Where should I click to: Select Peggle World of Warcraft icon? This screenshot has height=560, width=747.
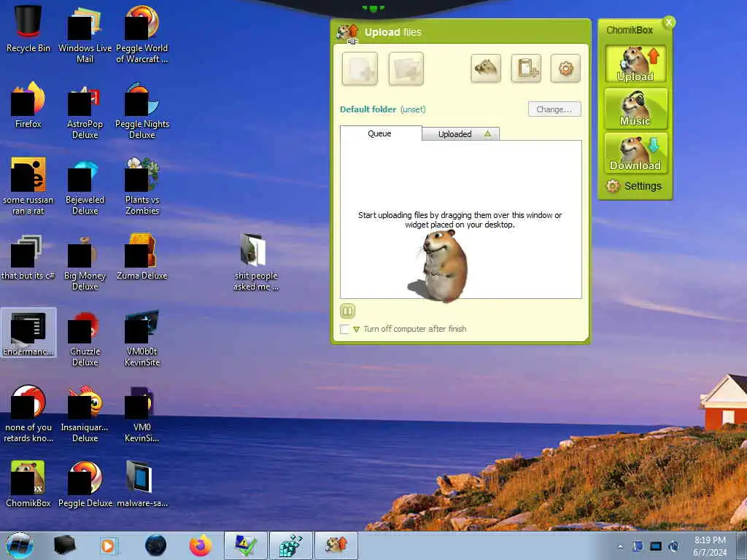tap(142, 35)
